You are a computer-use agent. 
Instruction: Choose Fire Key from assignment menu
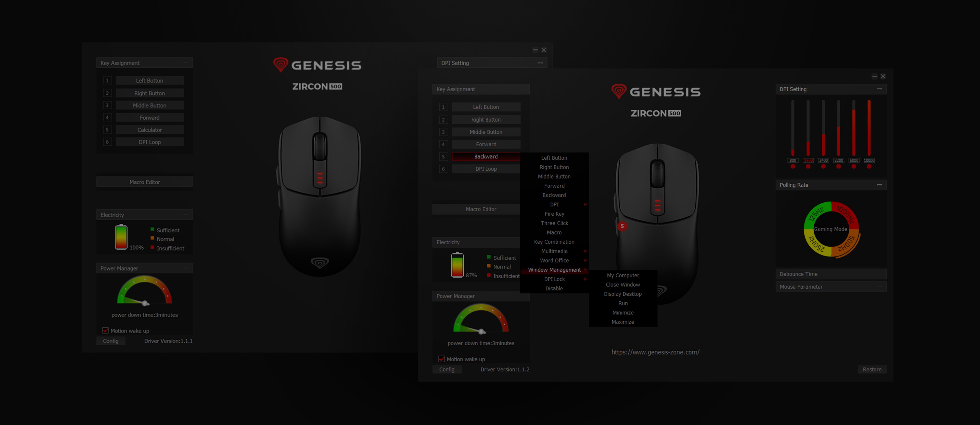pyautogui.click(x=554, y=214)
